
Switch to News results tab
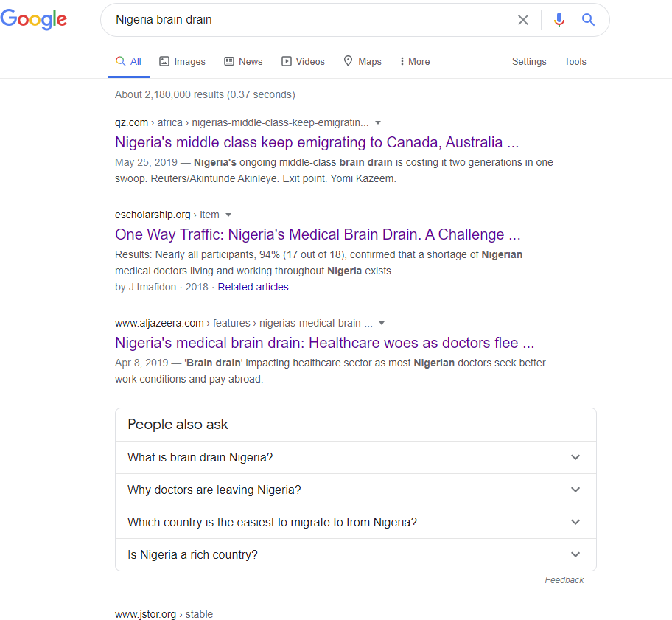[243, 62]
